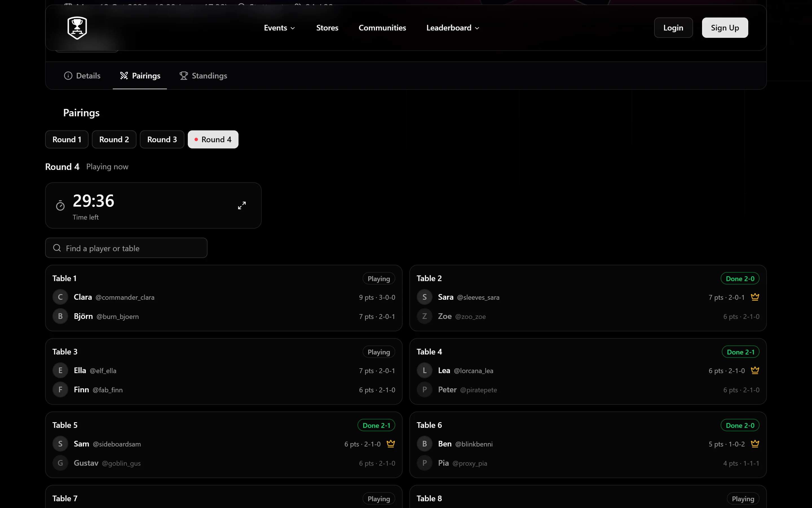Expand the round timer to fullscreen
Screen dimensions: 812x508
[x=242, y=205]
